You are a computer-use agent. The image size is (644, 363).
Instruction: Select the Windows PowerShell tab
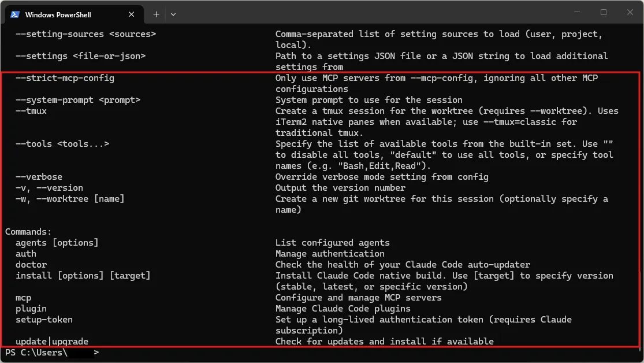pos(74,14)
